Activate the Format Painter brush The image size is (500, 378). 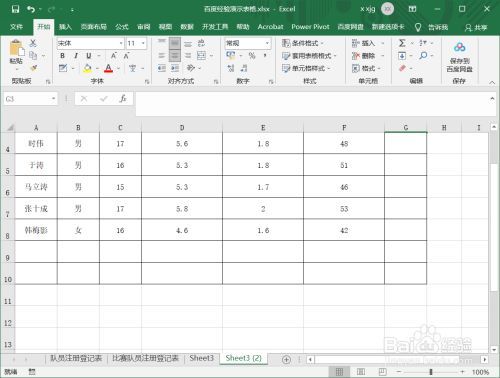[33, 68]
